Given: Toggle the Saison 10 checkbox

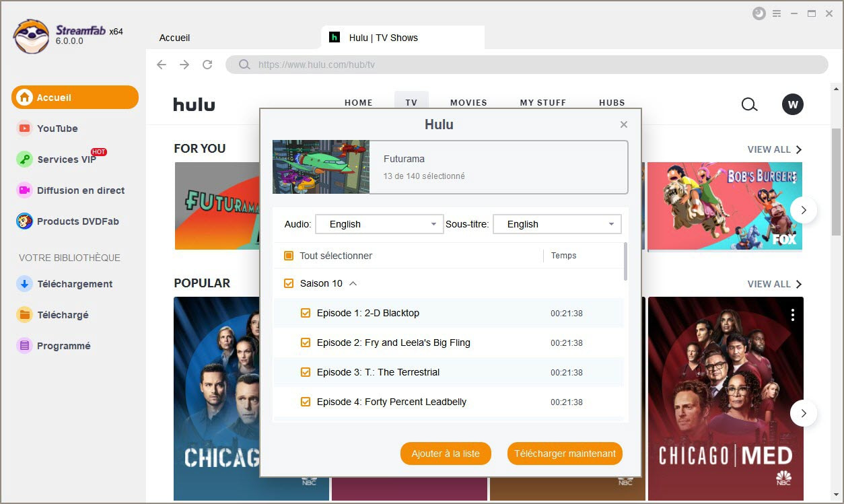Looking at the screenshot, I should (x=289, y=284).
